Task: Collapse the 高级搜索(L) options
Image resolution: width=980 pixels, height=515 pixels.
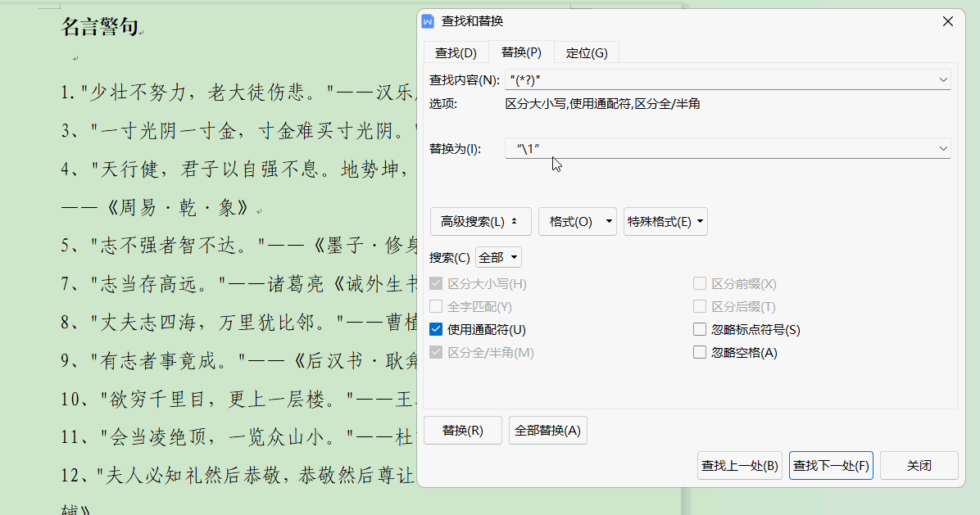Action: (480, 222)
